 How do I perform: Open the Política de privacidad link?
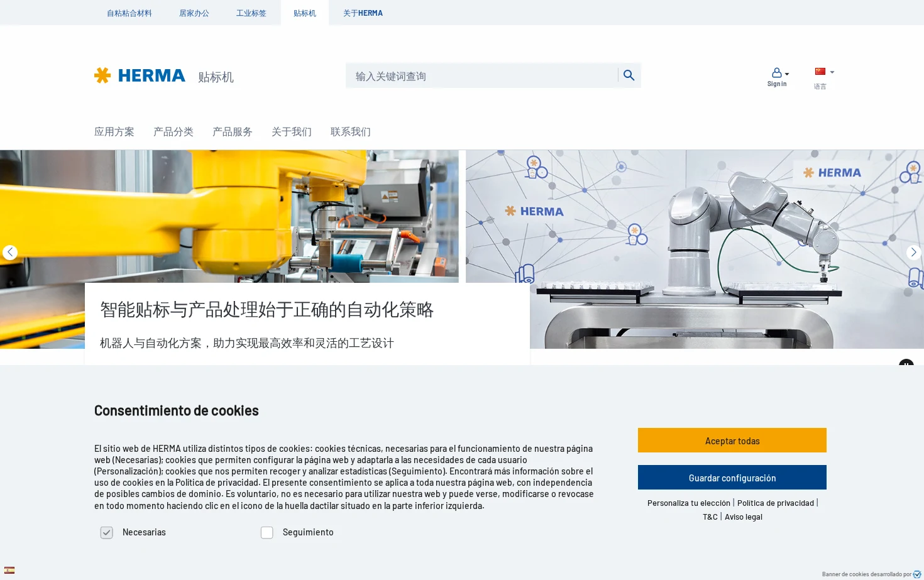click(776, 503)
